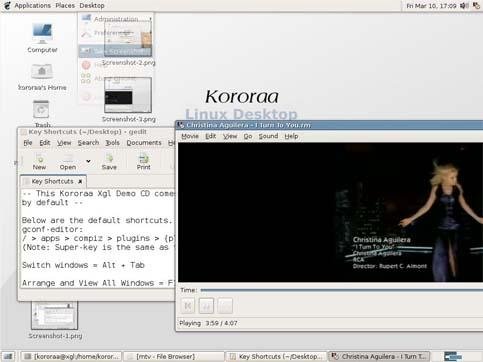Open the video player Edit menu
Image resolution: width=483 pixels, height=362 pixels.
pos(210,136)
